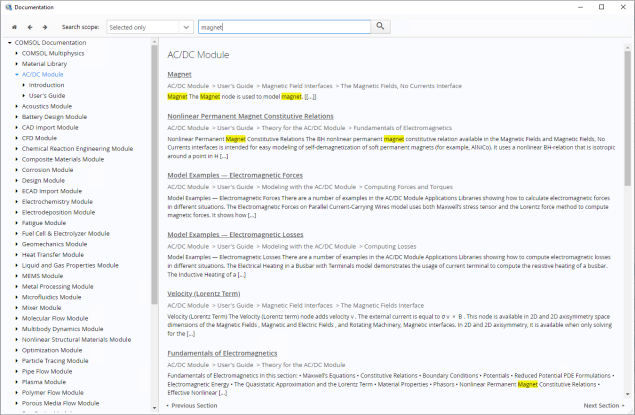Select Optimization Module
Viewport: 635px width, 415px height.
coord(52,350)
